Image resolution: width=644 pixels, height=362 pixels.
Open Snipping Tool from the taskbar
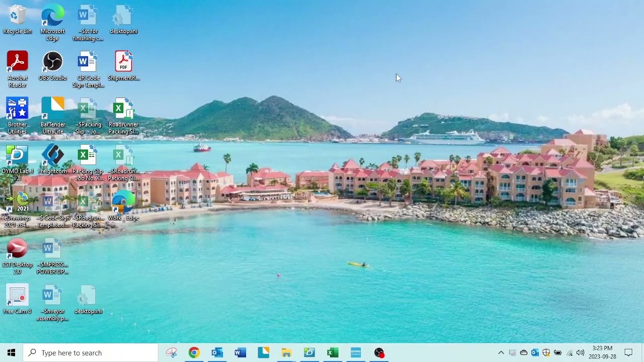pos(172,353)
